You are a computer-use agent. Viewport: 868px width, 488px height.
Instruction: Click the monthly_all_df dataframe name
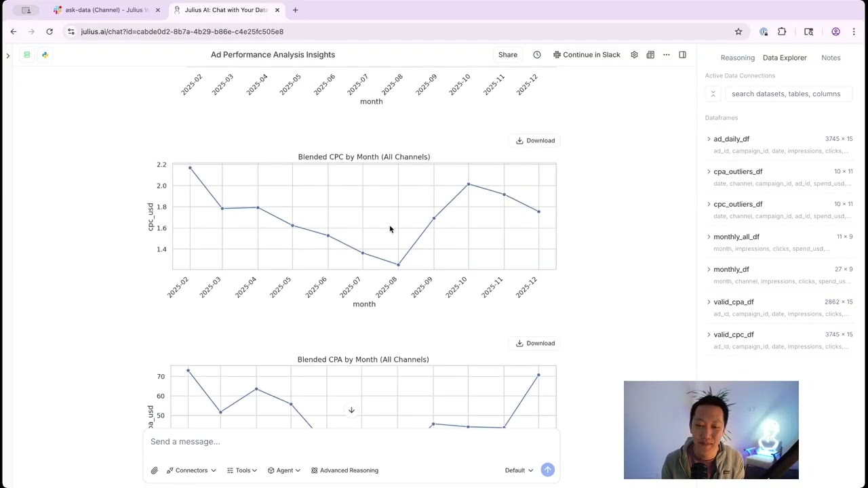(x=736, y=237)
